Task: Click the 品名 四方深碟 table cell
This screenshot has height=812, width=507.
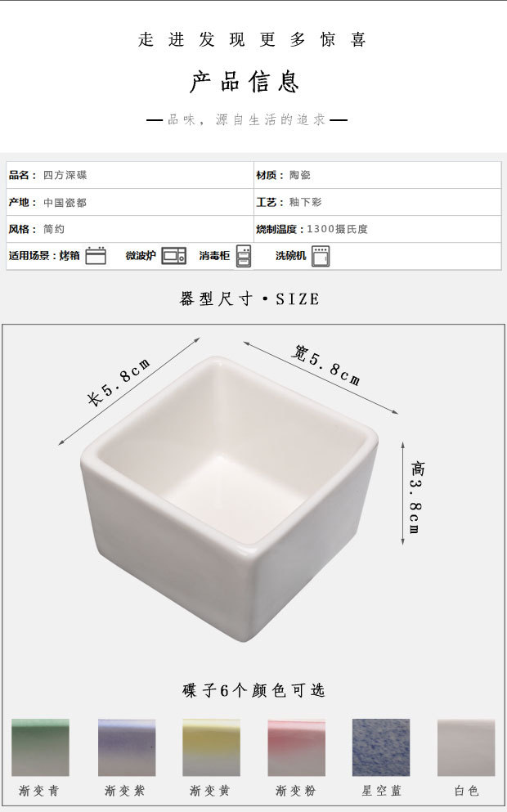Action: tap(130, 175)
